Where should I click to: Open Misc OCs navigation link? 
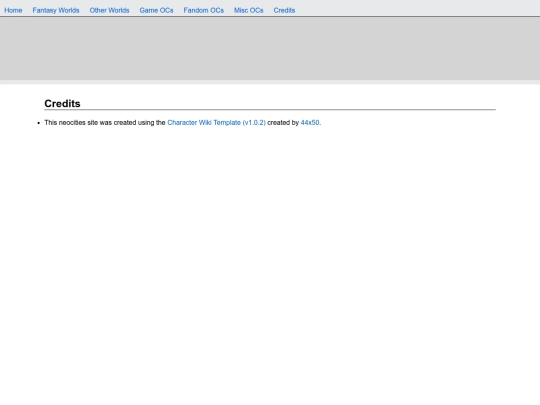pyautogui.click(x=249, y=10)
